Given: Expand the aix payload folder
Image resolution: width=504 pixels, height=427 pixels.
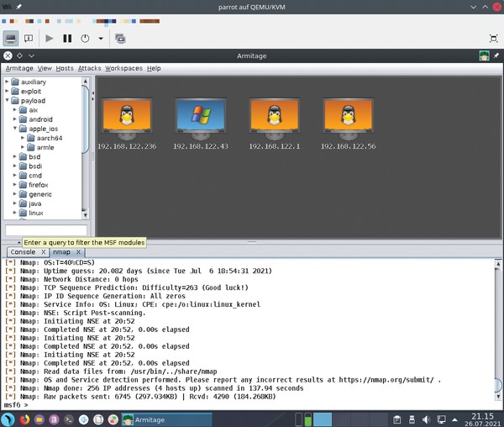Looking at the screenshot, I should [15, 109].
